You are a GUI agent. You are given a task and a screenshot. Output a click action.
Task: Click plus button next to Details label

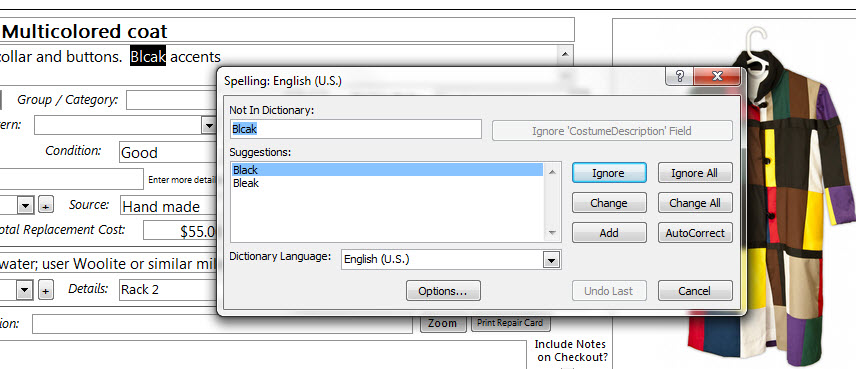coord(46,290)
